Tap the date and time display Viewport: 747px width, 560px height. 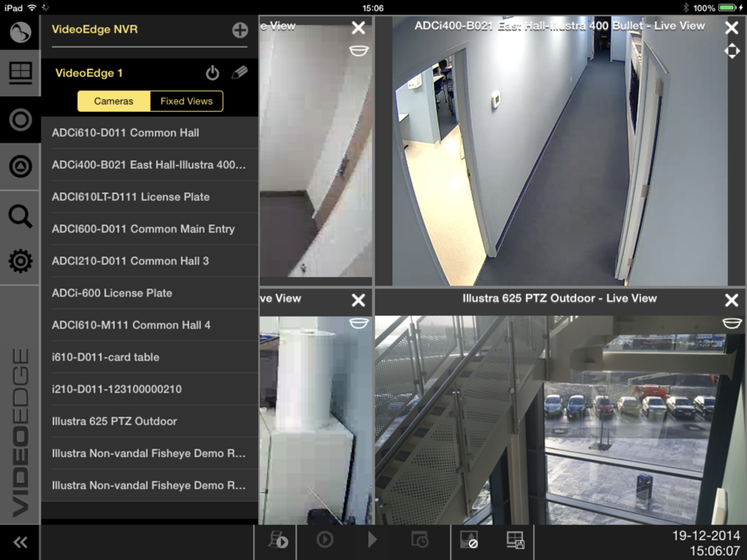click(x=706, y=543)
